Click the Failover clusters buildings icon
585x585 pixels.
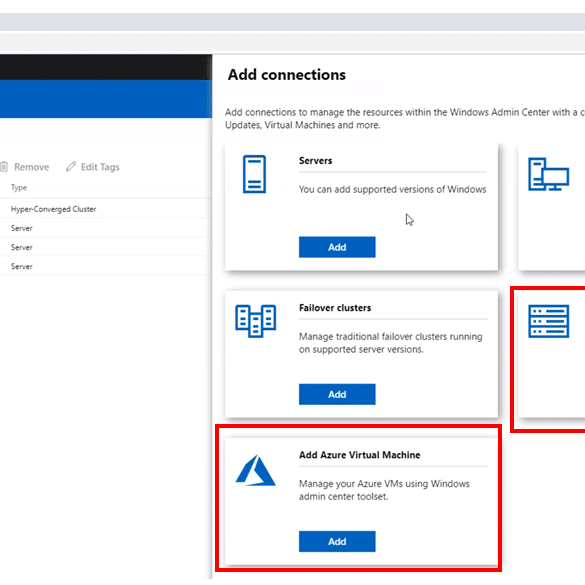[256, 321]
